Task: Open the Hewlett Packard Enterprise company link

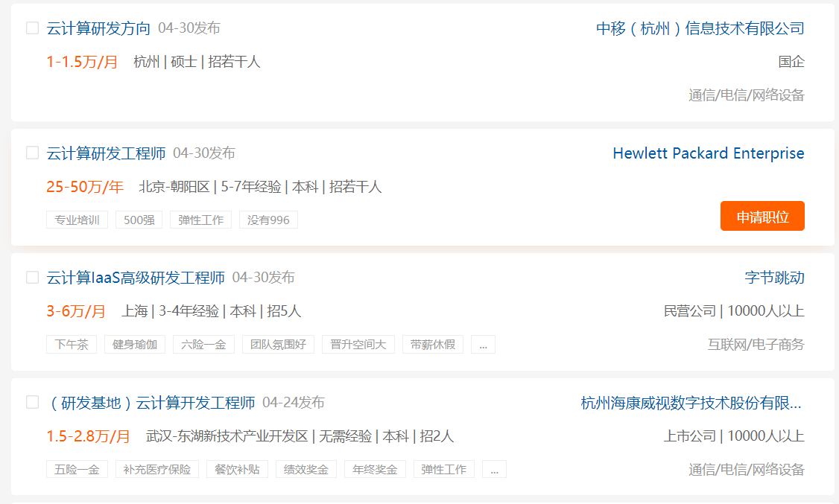Action: tap(708, 153)
